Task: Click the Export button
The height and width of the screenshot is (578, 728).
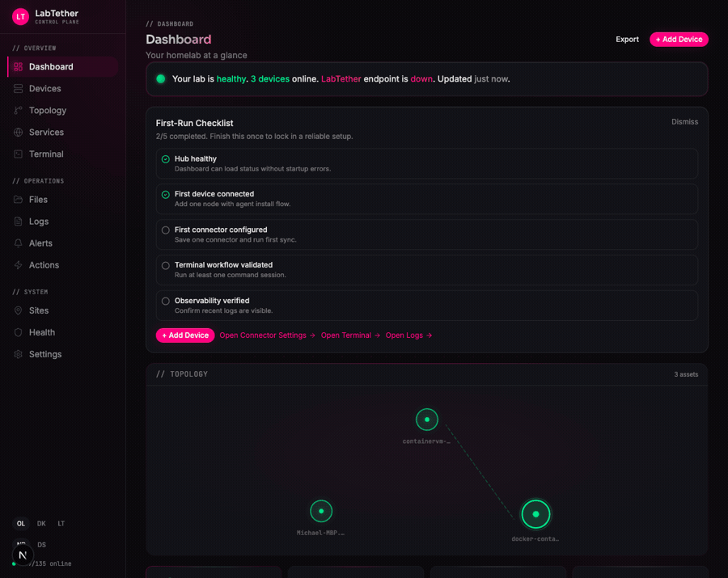Action: tap(627, 40)
